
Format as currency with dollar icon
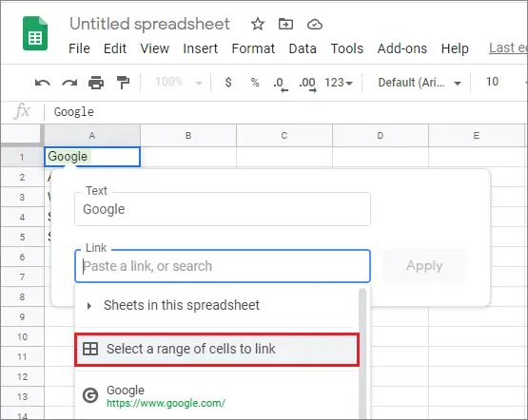pos(228,82)
